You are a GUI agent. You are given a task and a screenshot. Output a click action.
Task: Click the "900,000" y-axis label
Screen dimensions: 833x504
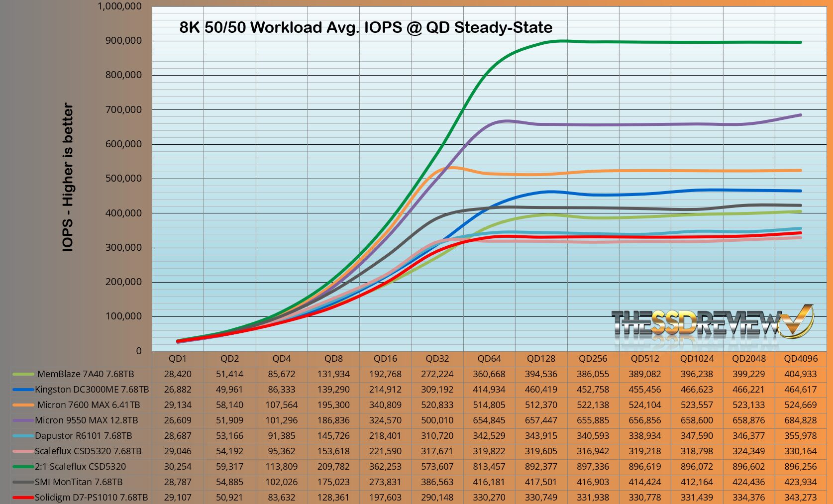123,41
